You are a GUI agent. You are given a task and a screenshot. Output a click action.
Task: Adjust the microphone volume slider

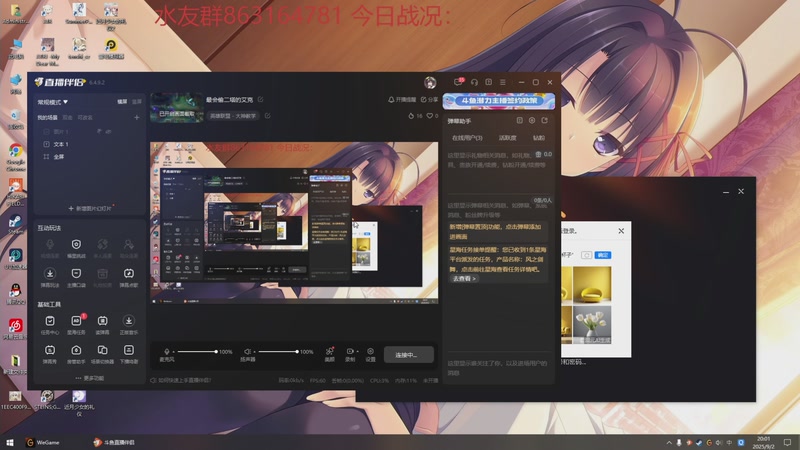coord(197,352)
